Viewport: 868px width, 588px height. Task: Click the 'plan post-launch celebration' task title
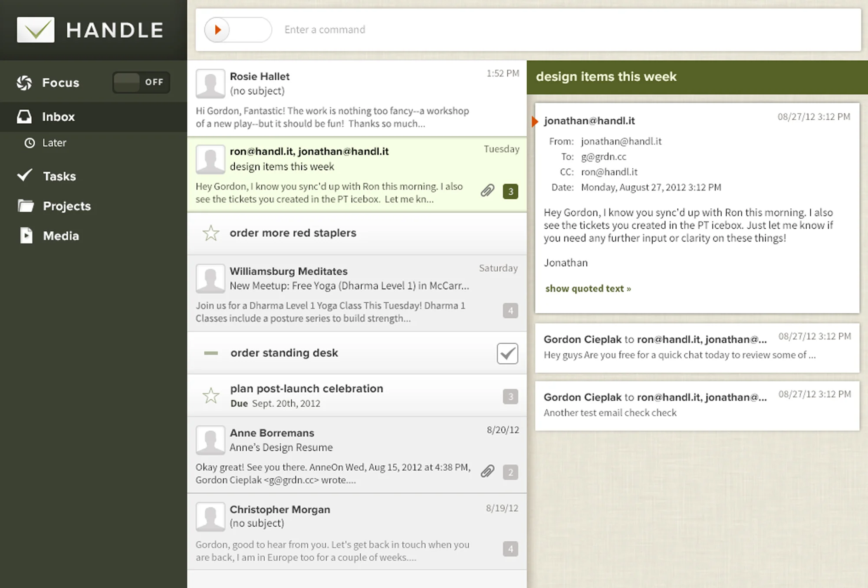click(307, 388)
